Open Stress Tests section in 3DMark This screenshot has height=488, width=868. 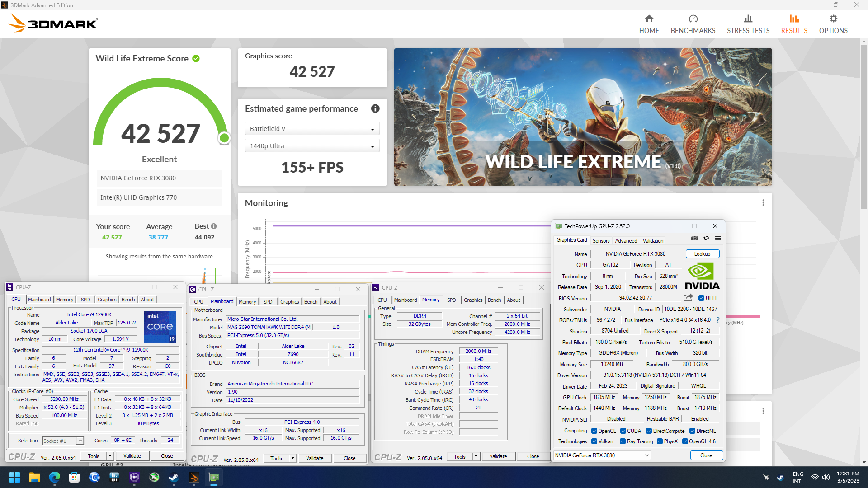tap(748, 24)
